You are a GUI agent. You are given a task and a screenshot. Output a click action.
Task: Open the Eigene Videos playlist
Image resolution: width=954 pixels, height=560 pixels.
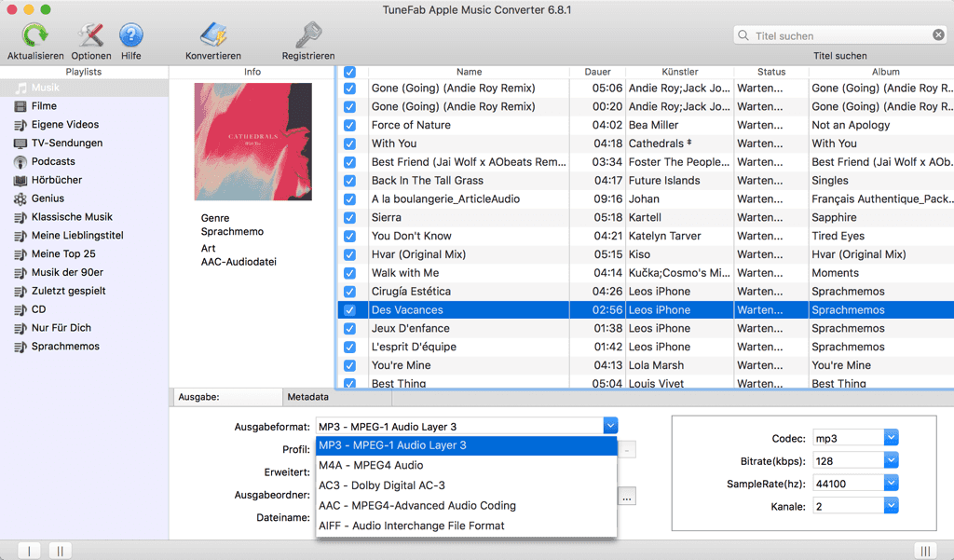coord(84,124)
